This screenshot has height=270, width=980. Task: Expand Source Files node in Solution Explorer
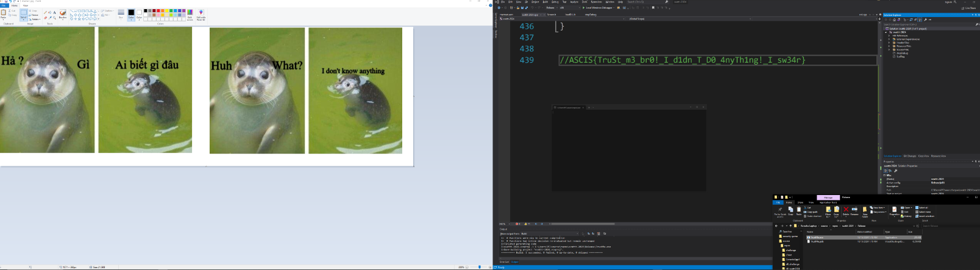pyautogui.click(x=890, y=49)
